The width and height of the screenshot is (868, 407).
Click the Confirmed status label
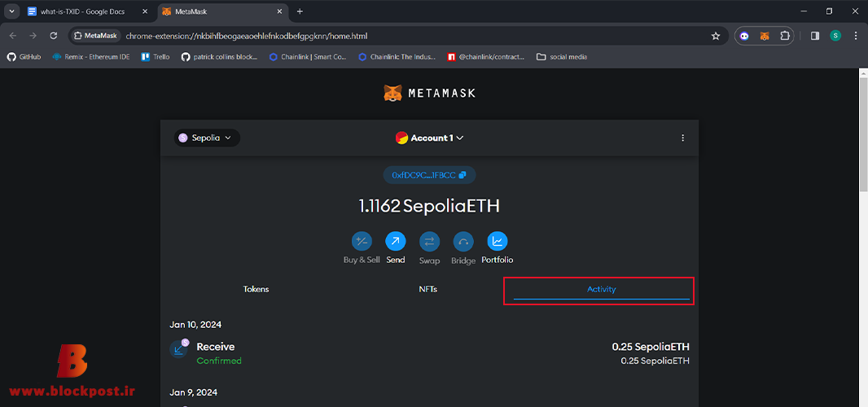pos(219,361)
